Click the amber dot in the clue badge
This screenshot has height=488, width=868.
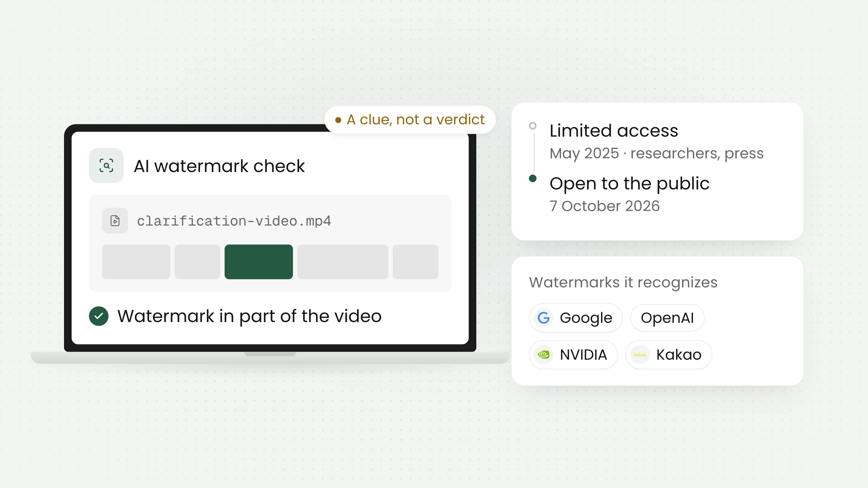[x=338, y=120]
